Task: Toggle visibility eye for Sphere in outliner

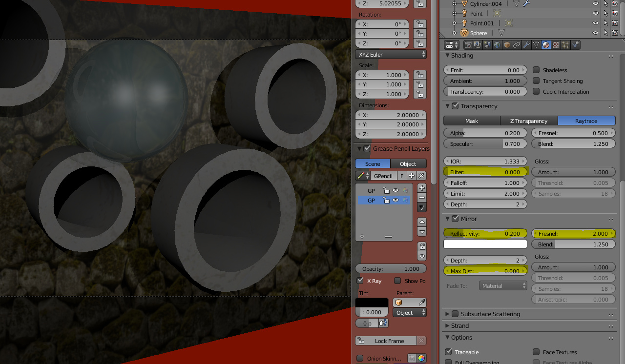Action: 595,33
